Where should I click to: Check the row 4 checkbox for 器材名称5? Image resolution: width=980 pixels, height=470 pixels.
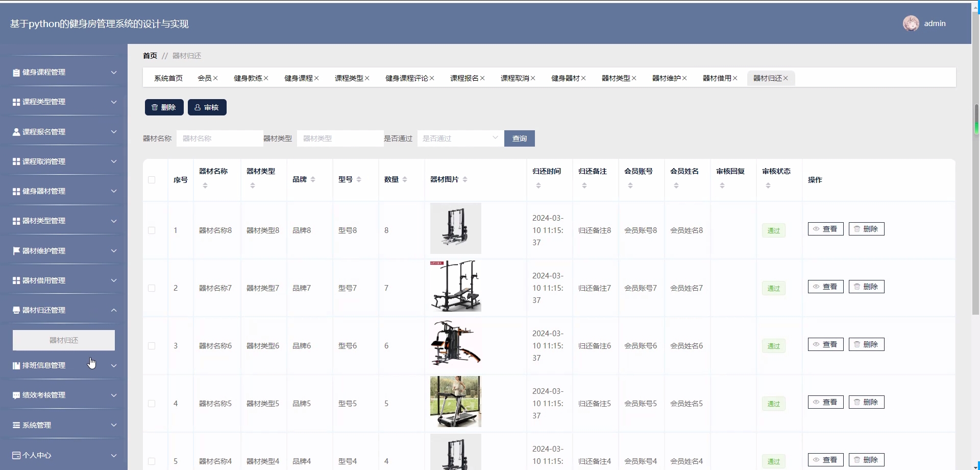pyautogui.click(x=152, y=404)
